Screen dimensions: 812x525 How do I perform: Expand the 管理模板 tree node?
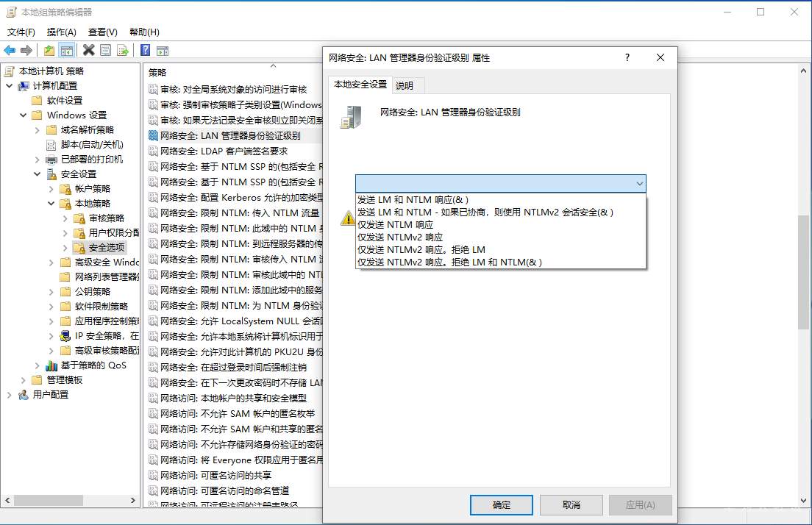coord(23,380)
